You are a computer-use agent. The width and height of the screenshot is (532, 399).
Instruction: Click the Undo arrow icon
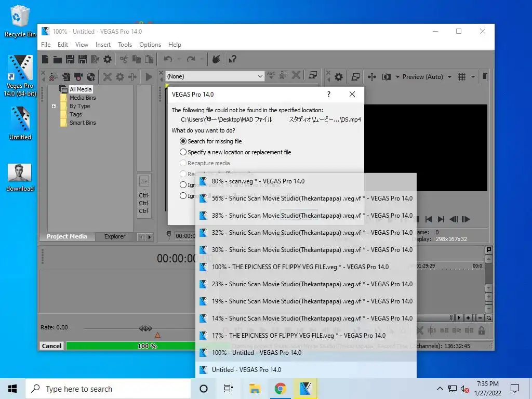tap(168, 59)
